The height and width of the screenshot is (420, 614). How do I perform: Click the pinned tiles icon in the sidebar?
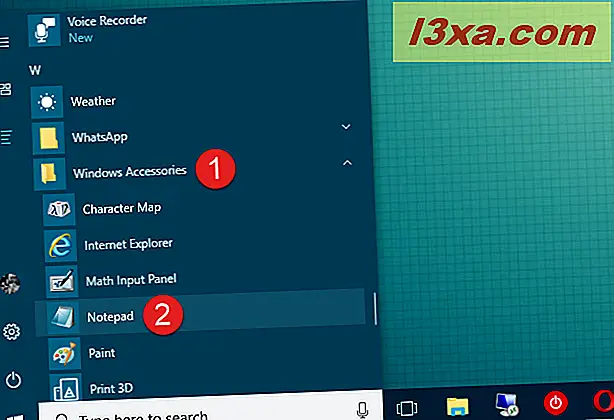(x=6, y=89)
